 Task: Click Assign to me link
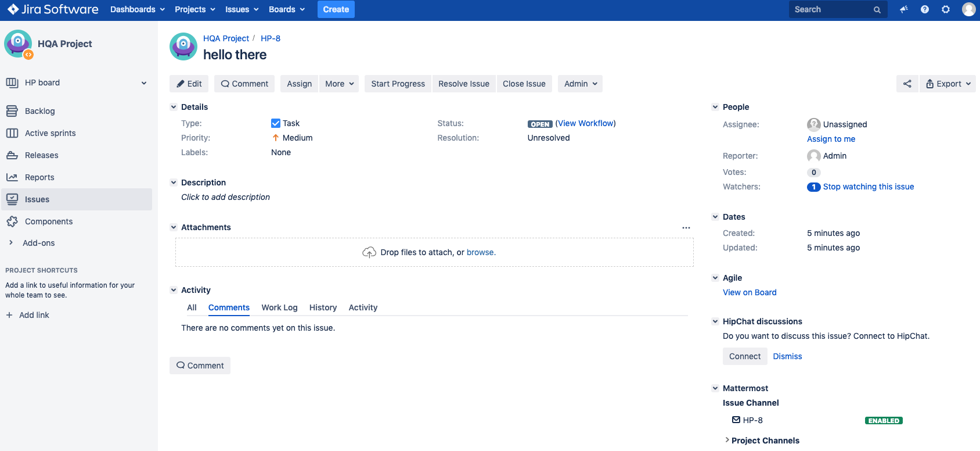pyautogui.click(x=831, y=139)
